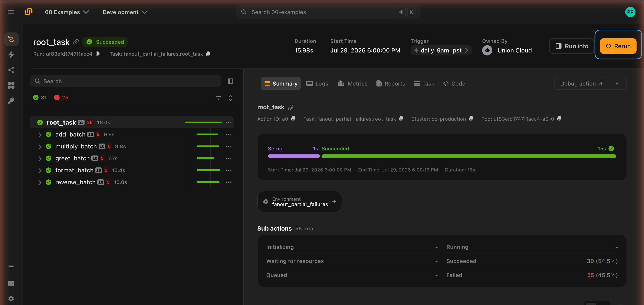Select the format_batch row label
Image resolution: width=644 pixels, height=305 pixels.
click(74, 170)
